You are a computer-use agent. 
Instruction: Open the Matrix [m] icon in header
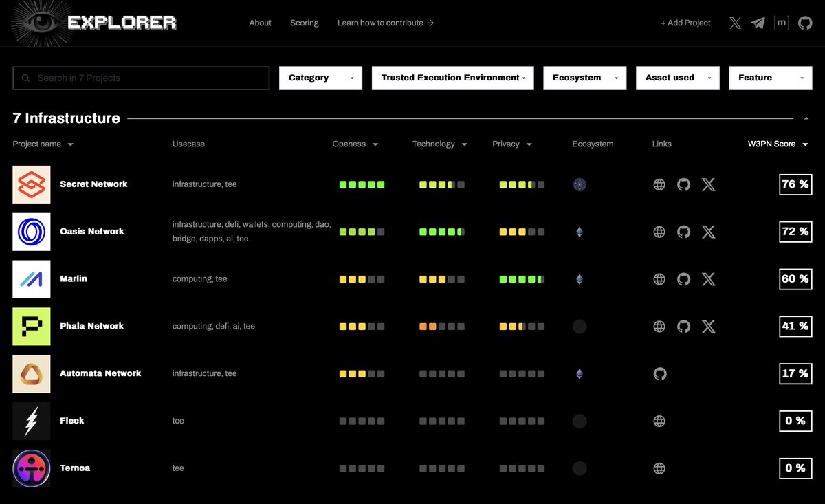(x=781, y=23)
